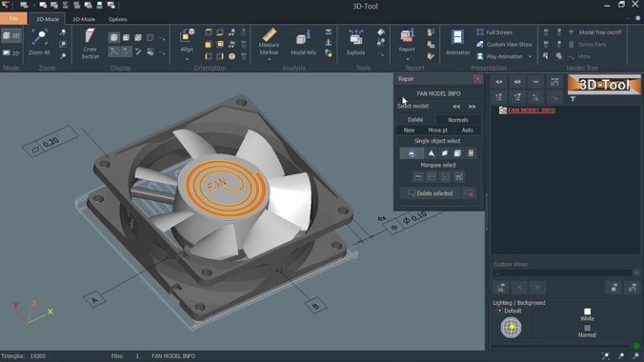Open the Options tab
The height and width of the screenshot is (362, 644).
coord(117,18)
